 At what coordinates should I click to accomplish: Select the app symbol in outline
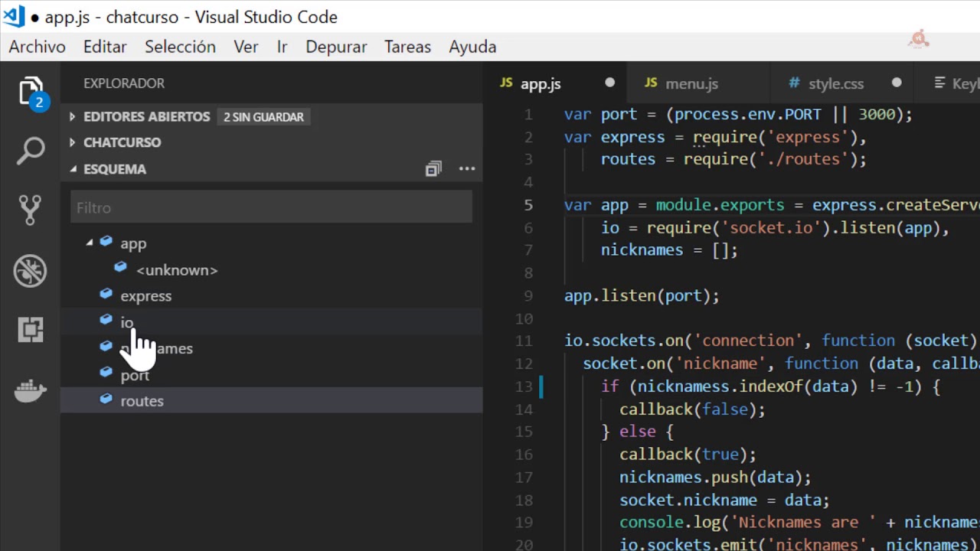click(x=271, y=243)
